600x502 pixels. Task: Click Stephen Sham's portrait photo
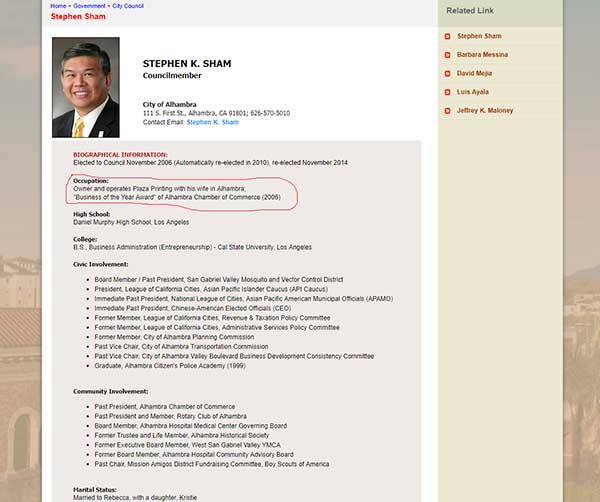pos(85,88)
